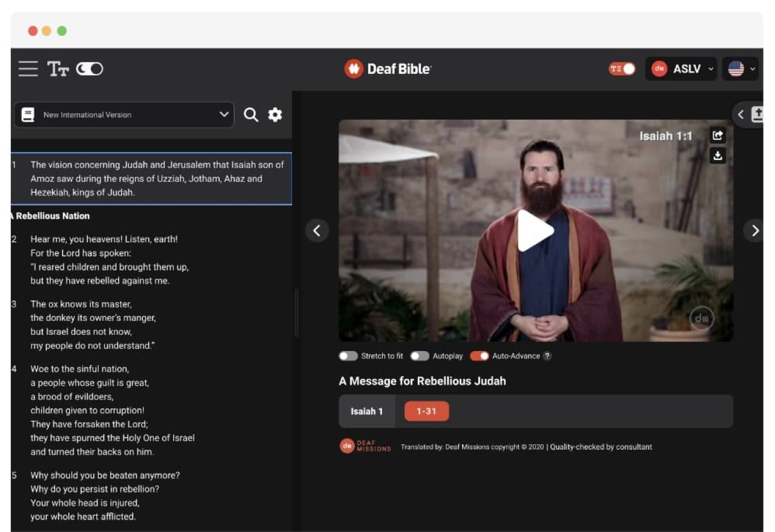Open the ASLV version dropdown
This screenshot has height=532, width=775.
tap(682, 69)
